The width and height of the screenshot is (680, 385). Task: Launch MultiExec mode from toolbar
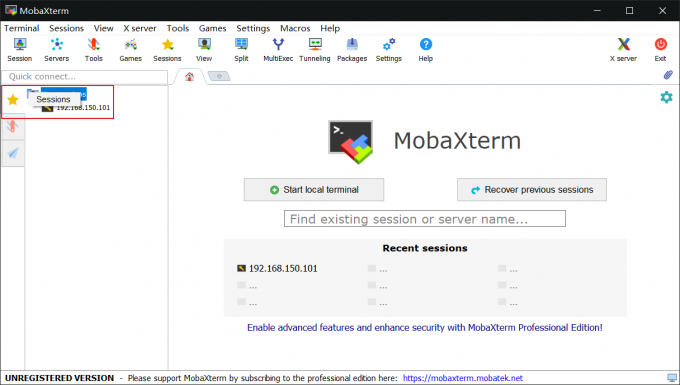coord(278,50)
